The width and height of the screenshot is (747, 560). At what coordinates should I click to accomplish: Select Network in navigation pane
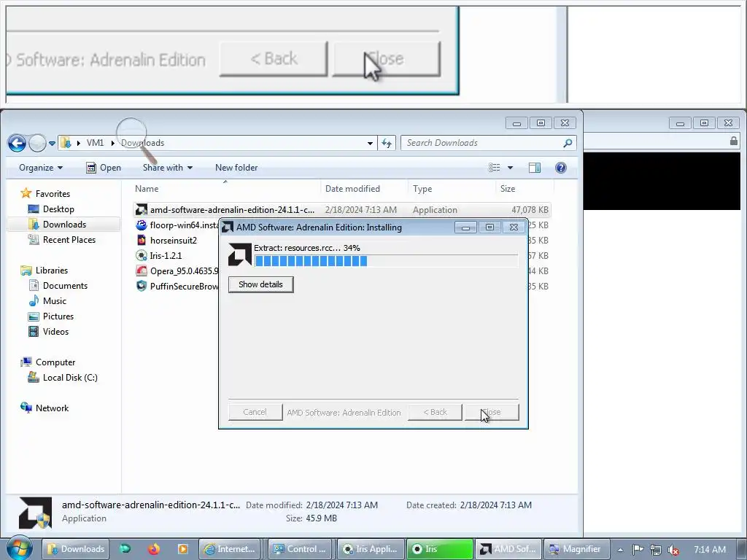tap(45, 408)
